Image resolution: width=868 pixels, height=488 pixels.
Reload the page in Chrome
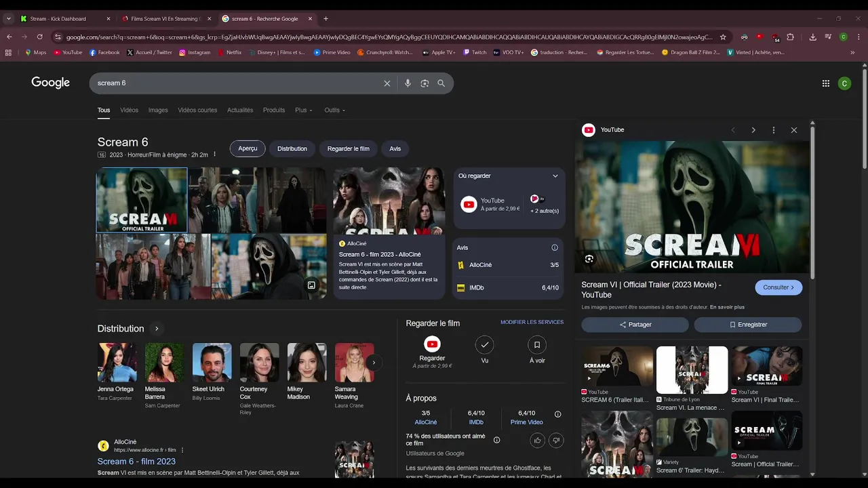coord(40,37)
